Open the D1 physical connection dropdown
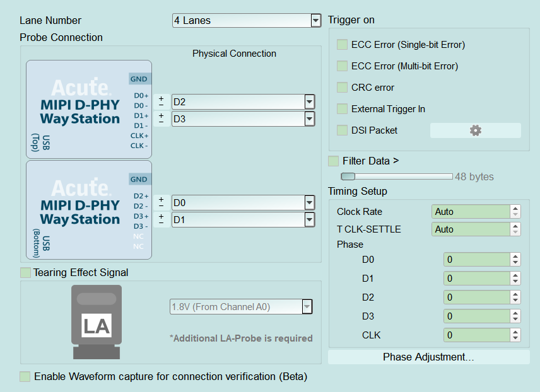Viewport: 540px width, 392px height. tap(243, 219)
